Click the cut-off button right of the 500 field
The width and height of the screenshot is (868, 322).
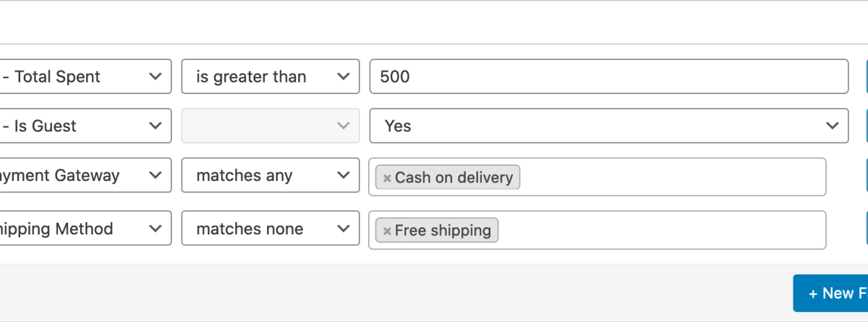tap(866, 77)
